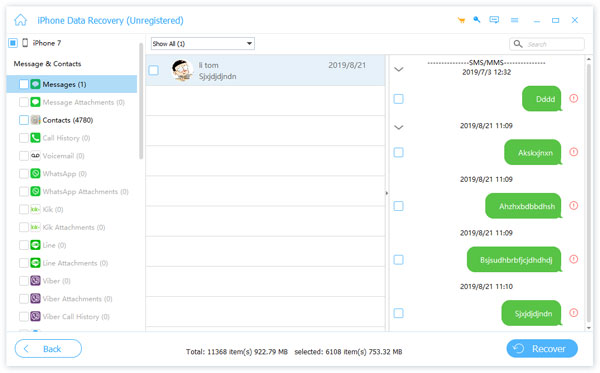Image resolution: width=600 pixels, height=373 pixels.
Task: Check the Messages (1) checkbox
Action: coord(24,84)
